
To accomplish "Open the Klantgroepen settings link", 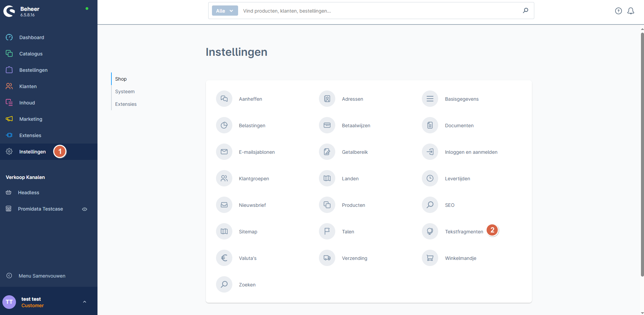I will coord(254,179).
